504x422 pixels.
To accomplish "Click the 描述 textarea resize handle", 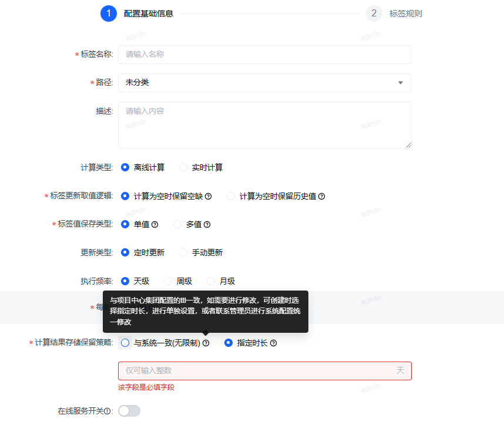I will click(408, 145).
